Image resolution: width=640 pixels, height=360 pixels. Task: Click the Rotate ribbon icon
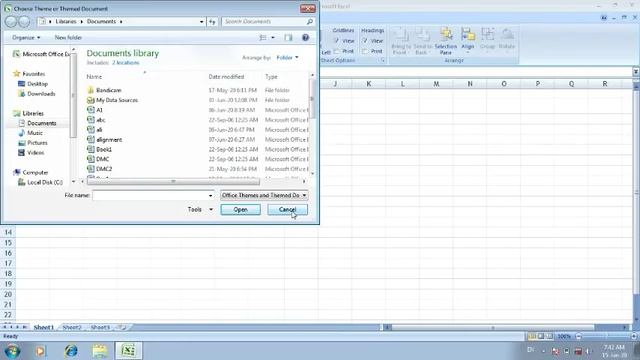[507, 40]
